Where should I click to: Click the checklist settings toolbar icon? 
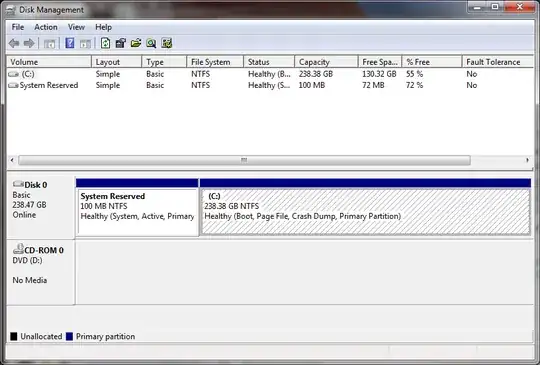(x=167, y=43)
